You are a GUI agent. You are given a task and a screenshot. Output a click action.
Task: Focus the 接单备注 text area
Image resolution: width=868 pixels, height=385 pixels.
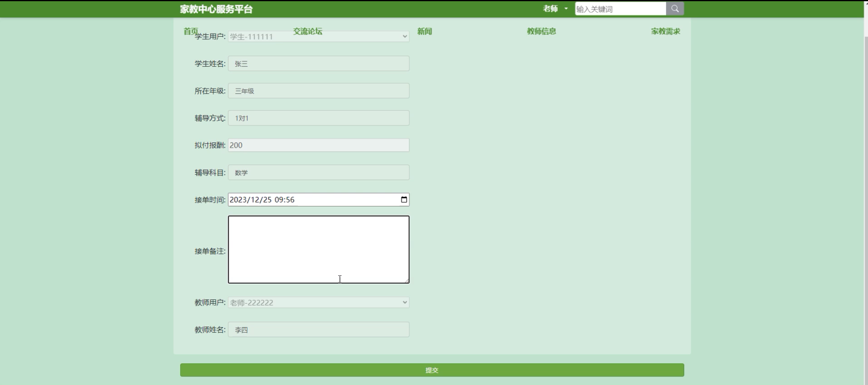[318, 249]
